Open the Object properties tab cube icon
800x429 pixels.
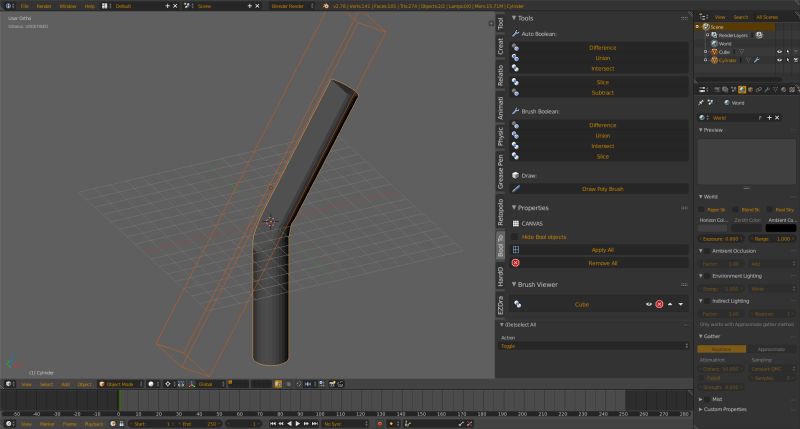click(750, 89)
